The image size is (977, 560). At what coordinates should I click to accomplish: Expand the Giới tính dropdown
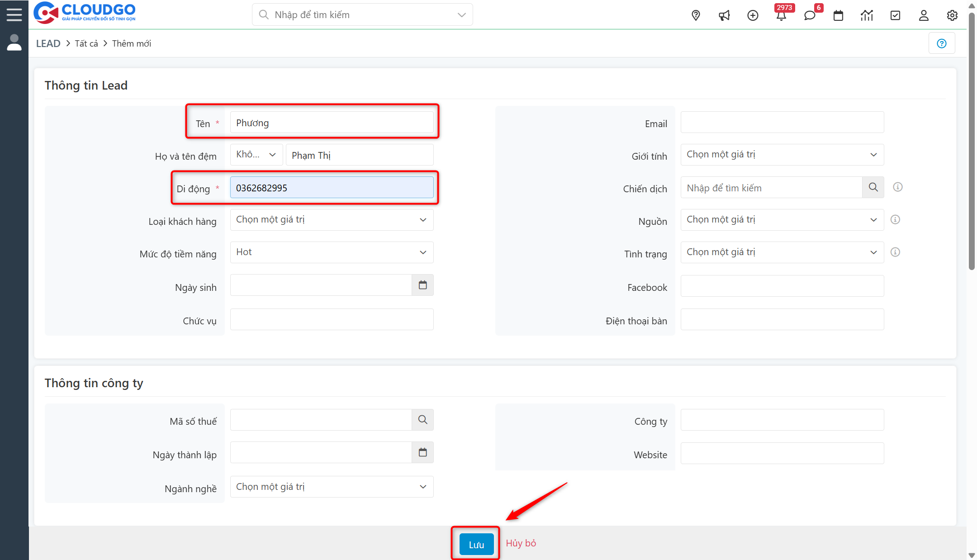click(782, 155)
